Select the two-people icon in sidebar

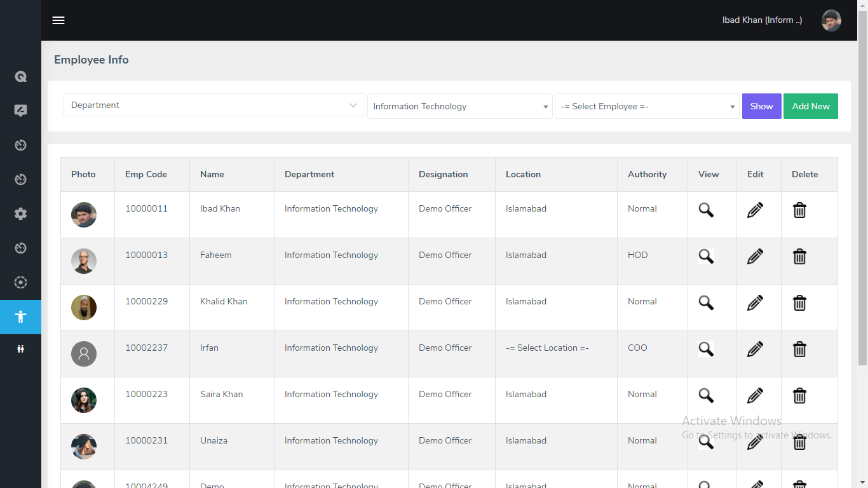click(x=20, y=349)
